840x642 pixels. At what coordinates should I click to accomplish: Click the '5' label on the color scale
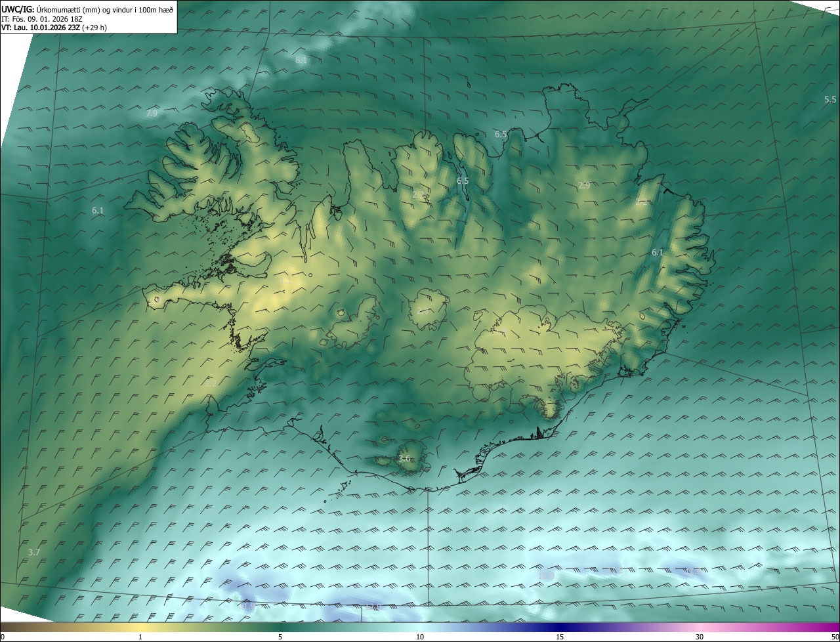[280, 637]
